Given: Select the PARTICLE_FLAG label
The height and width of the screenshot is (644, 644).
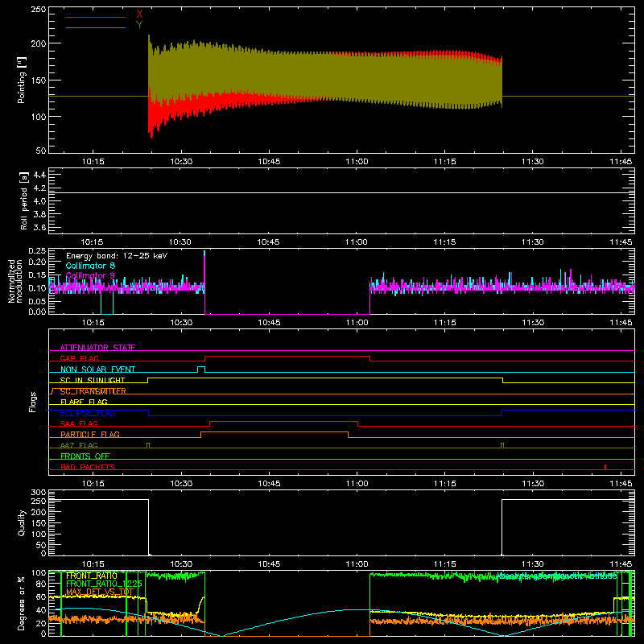Looking at the screenshot, I should click(x=90, y=434).
